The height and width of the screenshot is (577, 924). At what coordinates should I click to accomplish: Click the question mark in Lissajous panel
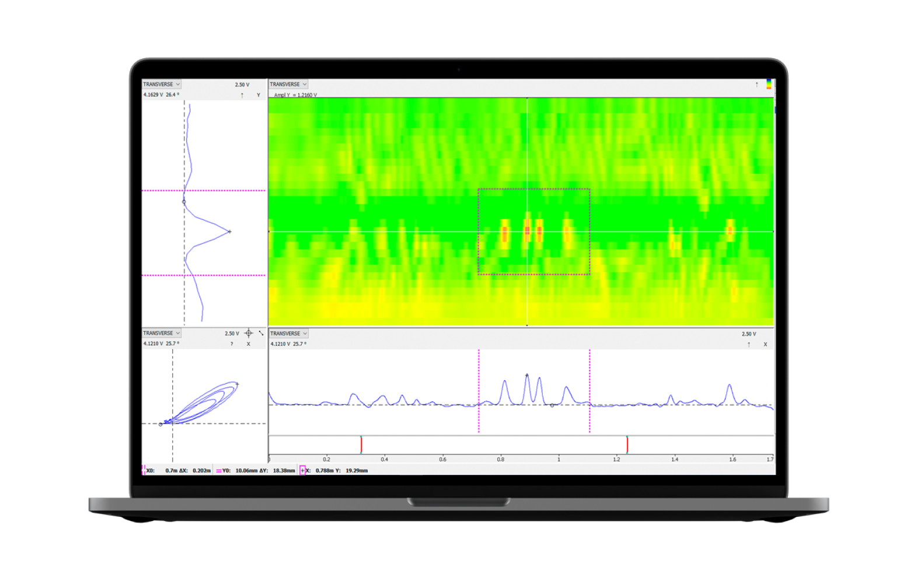click(232, 344)
